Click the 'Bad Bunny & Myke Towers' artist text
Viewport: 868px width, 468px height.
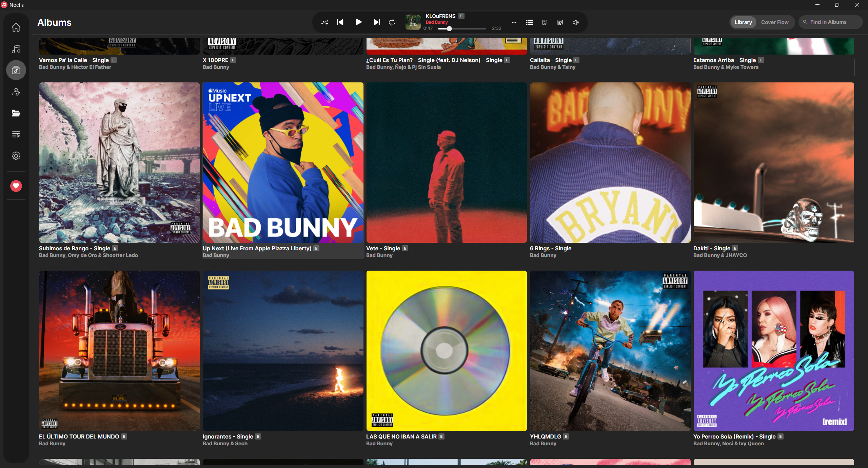click(x=726, y=67)
